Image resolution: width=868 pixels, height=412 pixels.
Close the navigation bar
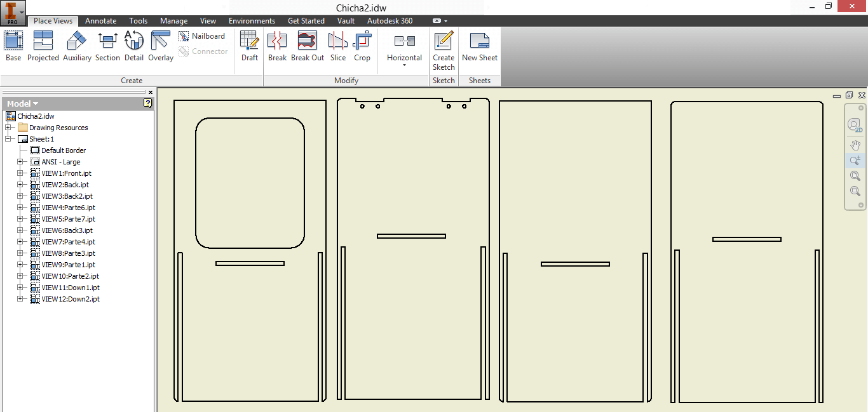pyautogui.click(x=861, y=108)
